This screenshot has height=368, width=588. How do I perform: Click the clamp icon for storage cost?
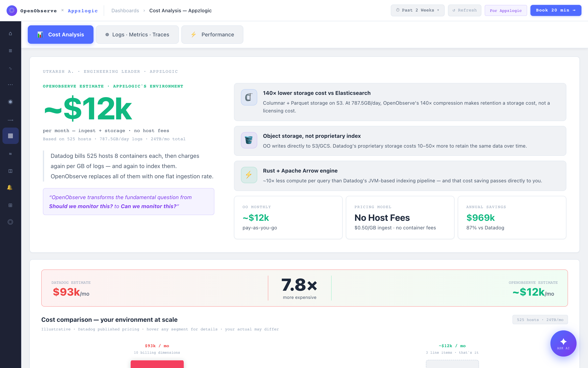pos(249,97)
